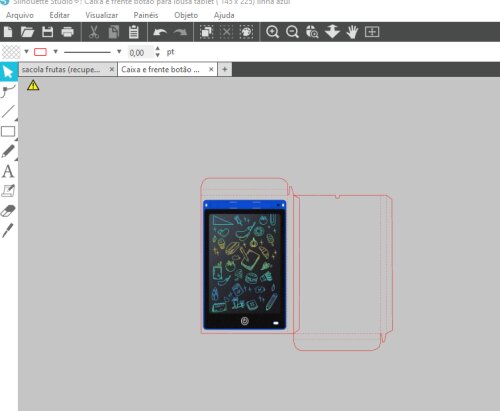Open the Painéis menu

tap(146, 15)
